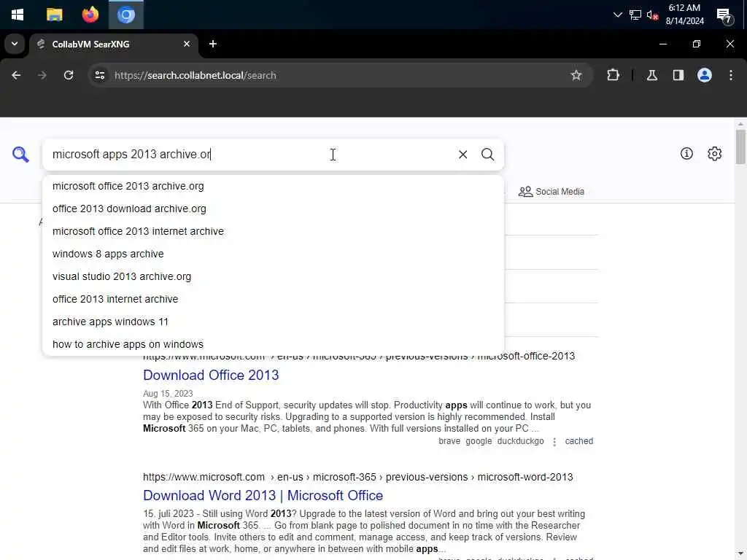The width and height of the screenshot is (747, 560).
Task: Open the notification center icon
Action: click(x=724, y=15)
